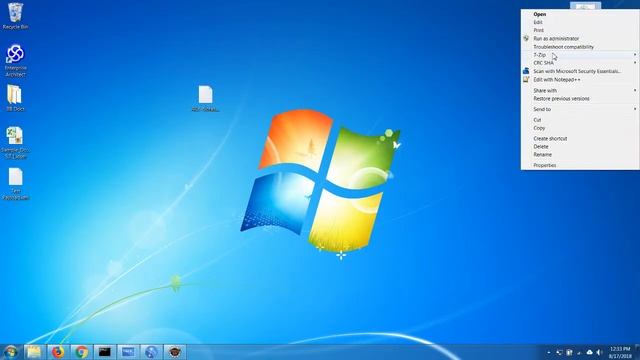Choose Delete from the context menu
This screenshot has height=360, width=640.
click(580, 147)
